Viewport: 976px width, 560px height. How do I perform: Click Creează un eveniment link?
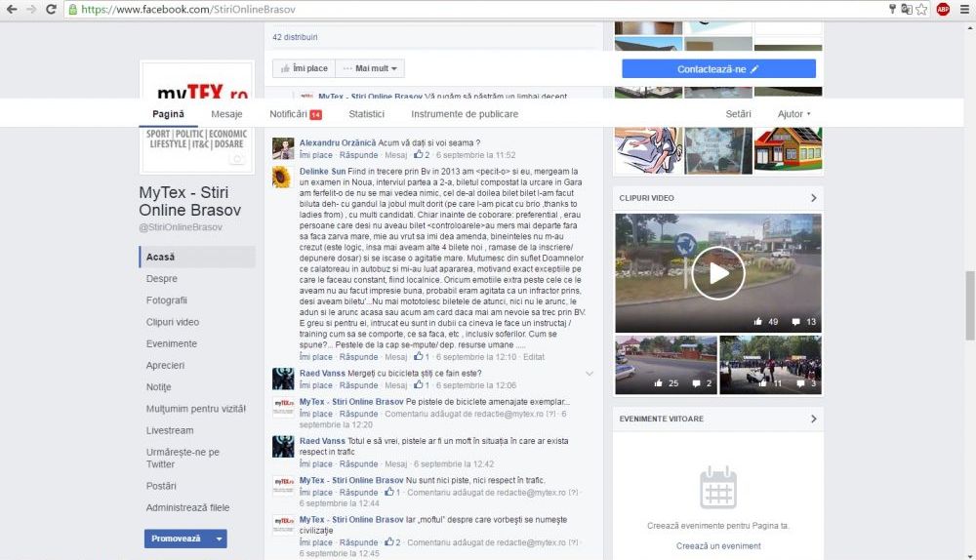pyautogui.click(x=718, y=546)
